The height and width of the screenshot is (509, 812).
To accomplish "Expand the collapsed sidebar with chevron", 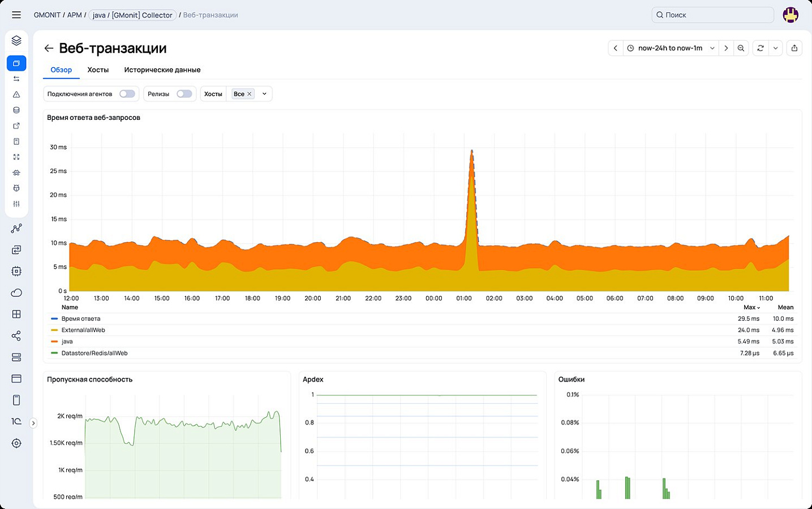I will click(33, 423).
